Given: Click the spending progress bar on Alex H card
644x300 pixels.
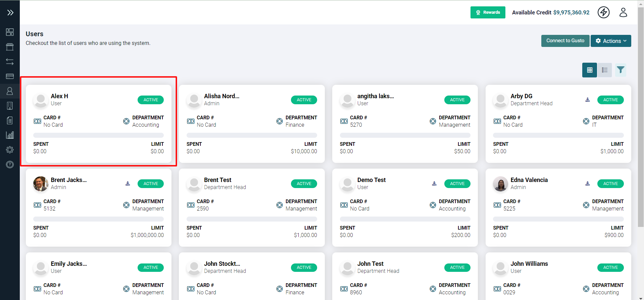Looking at the screenshot, I should click(98, 135).
